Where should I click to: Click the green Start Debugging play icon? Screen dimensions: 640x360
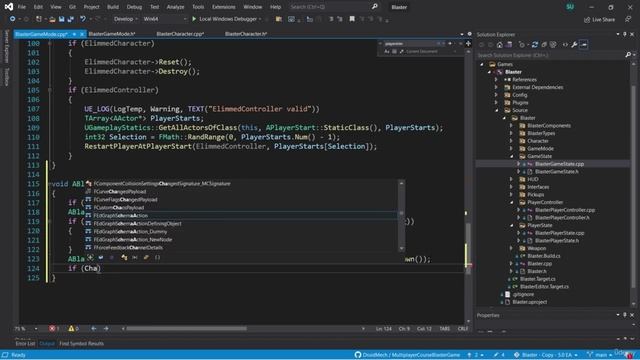pos(194,19)
